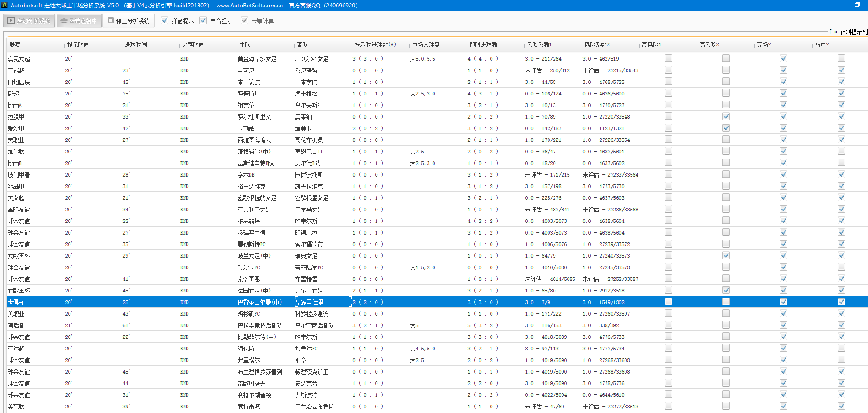Screen dimensions: 868x413
Task: Toggle the 云端计算 checkbox
Action: click(x=244, y=20)
